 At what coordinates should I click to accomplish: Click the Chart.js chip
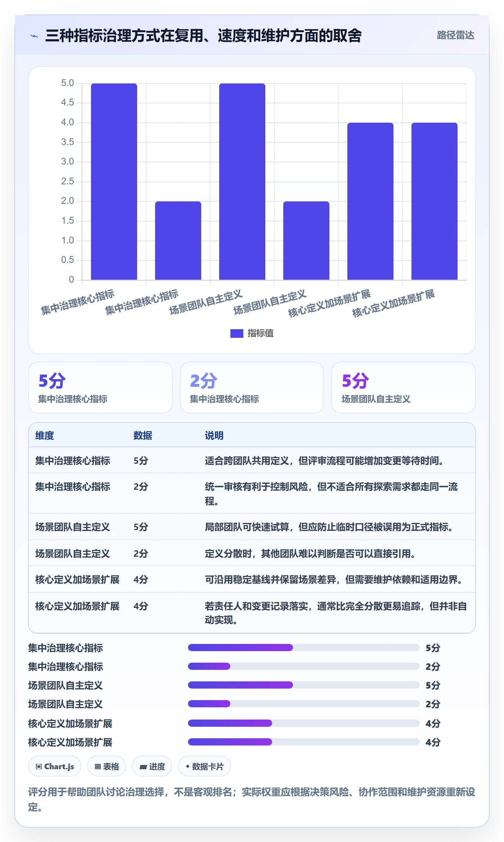click(x=55, y=766)
